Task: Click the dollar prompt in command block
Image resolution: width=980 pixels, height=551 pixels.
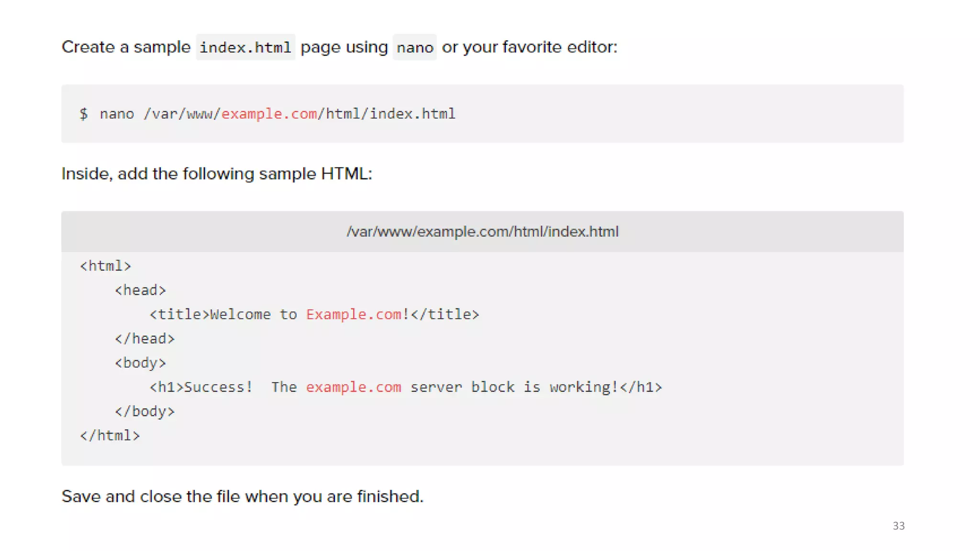Action: [x=84, y=114]
